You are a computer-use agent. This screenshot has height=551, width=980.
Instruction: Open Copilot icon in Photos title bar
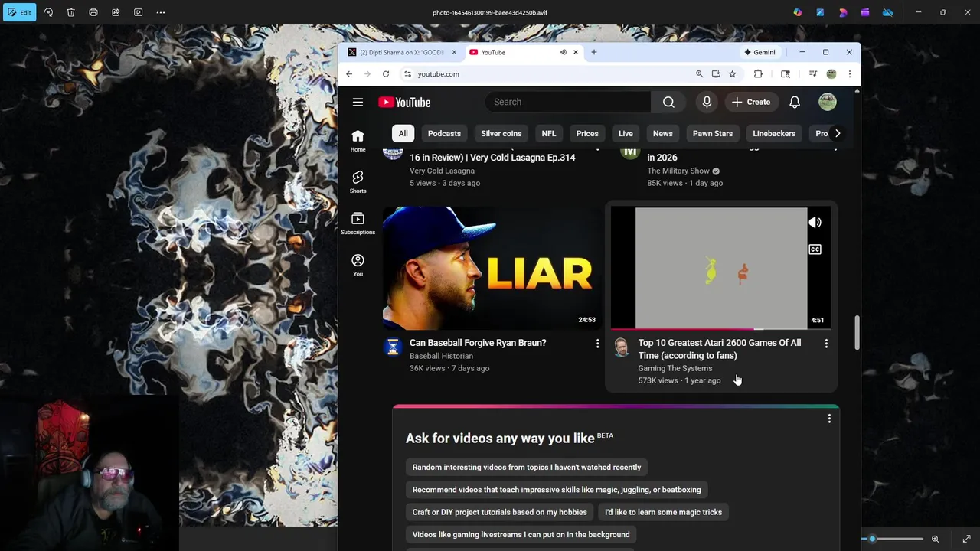pyautogui.click(x=798, y=12)
